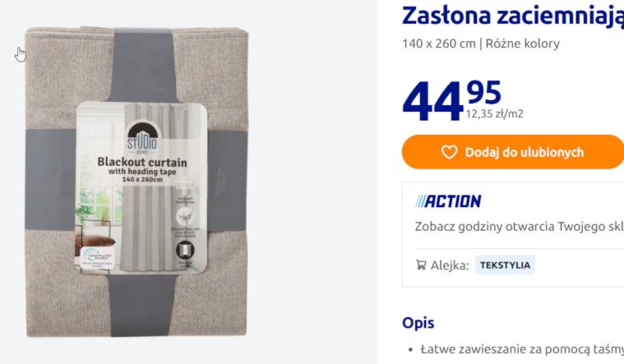The width and height of the screenshot is (624, 364).
Task: Click the Alejka label
Action: [450, 265]
